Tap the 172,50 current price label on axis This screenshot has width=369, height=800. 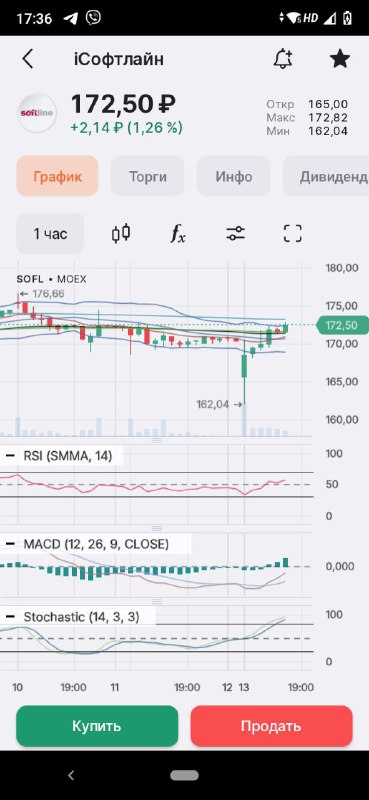point(340,325)
